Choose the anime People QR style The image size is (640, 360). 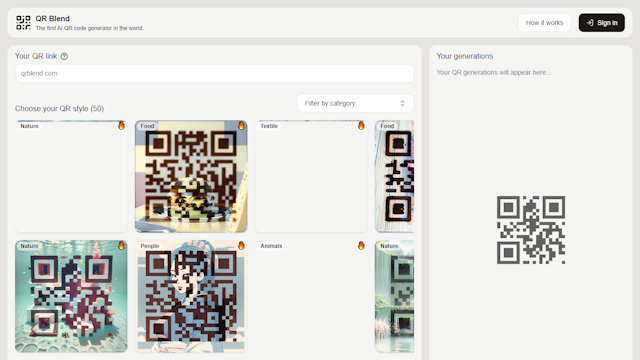click(x=191, y=296)
